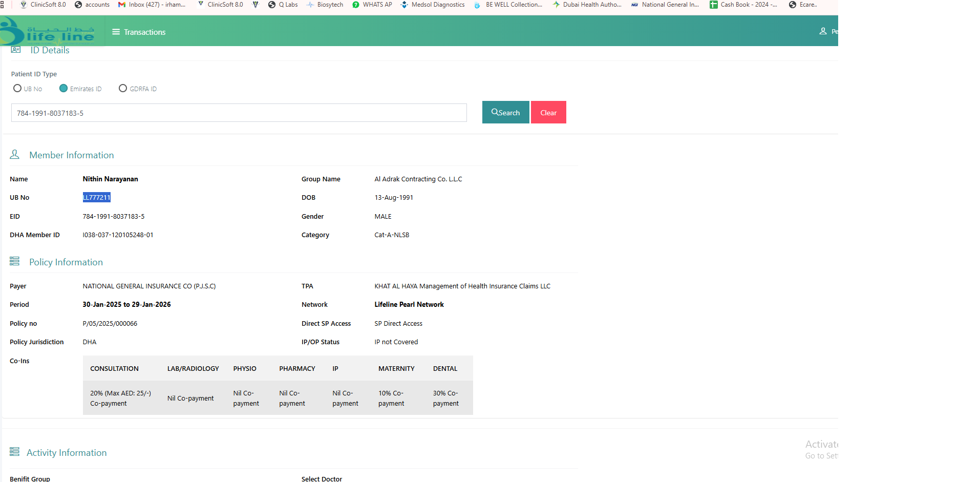
Task: Click the Life Line logo
Action: (x=49, y=32)
